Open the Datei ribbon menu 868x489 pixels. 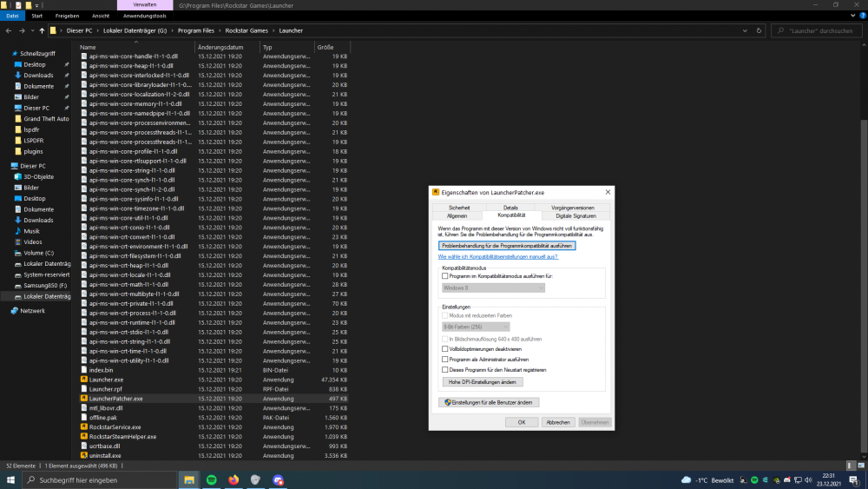click(12, 16)
